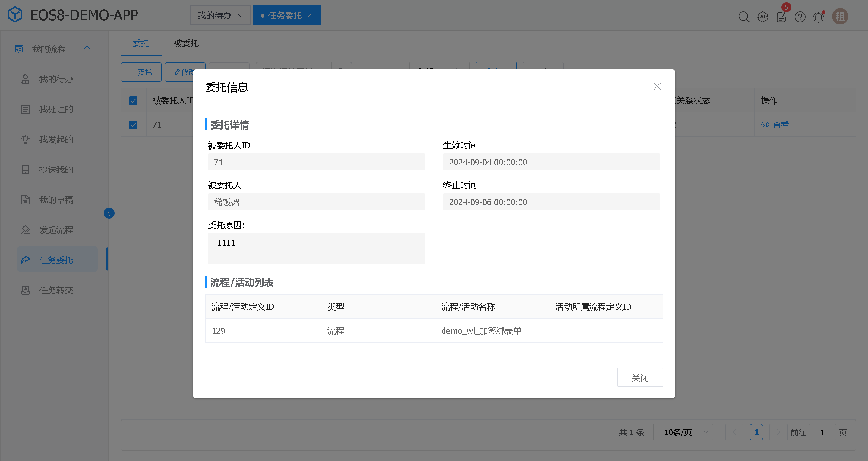868x461 pixels.
Task: Click the search magnifier icon in header
Action: tap(744, 17)
